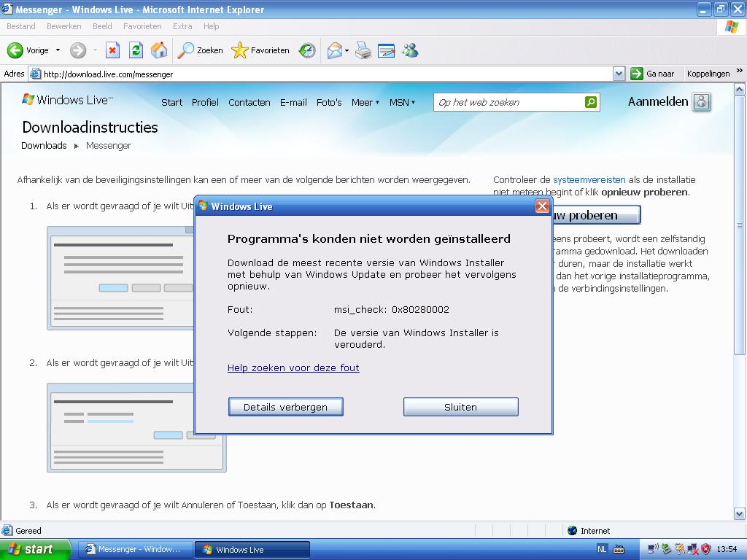This screenshot has width=747, height=560.
Task: Open the Foto's page link
Action: click(x=329, y=102)
